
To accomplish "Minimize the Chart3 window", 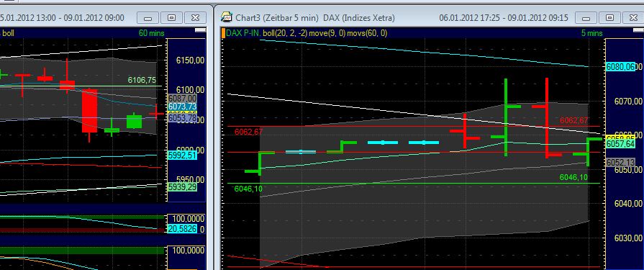I will [x=586, y=18].
